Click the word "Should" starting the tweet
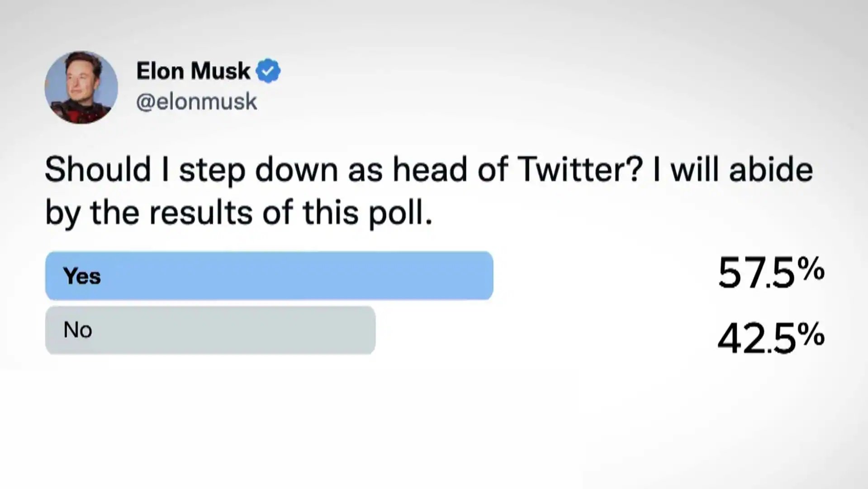 (x=98, y=170)
